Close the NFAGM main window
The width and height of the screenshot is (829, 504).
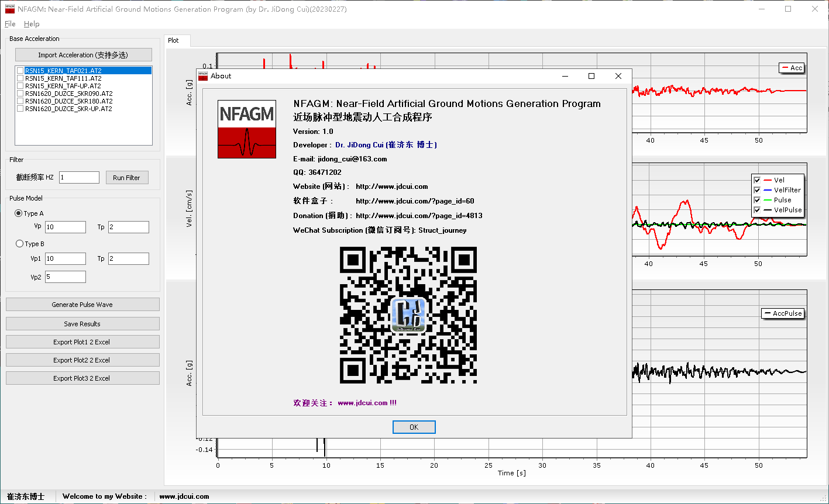pyautogui.click(x=815, y=9)
